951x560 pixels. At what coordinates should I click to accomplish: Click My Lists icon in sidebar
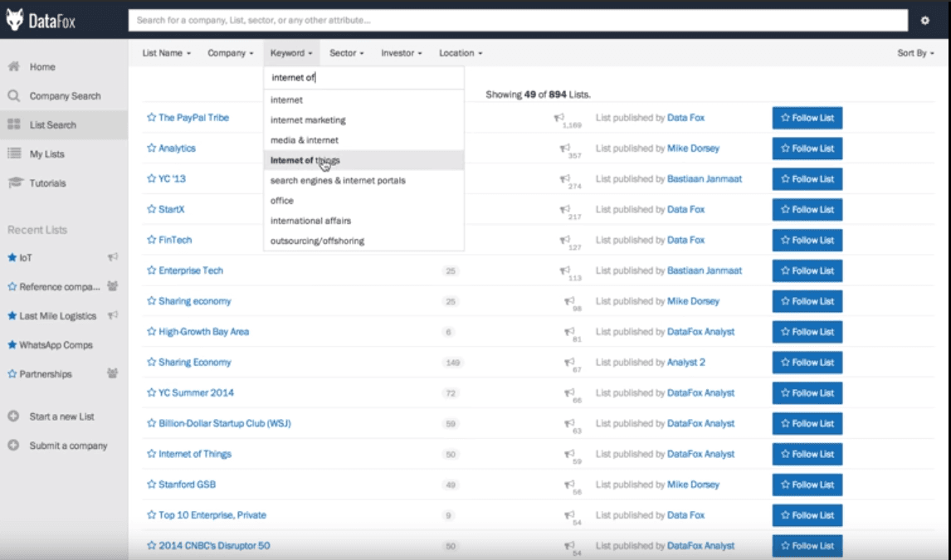click(x=14, y=153)
